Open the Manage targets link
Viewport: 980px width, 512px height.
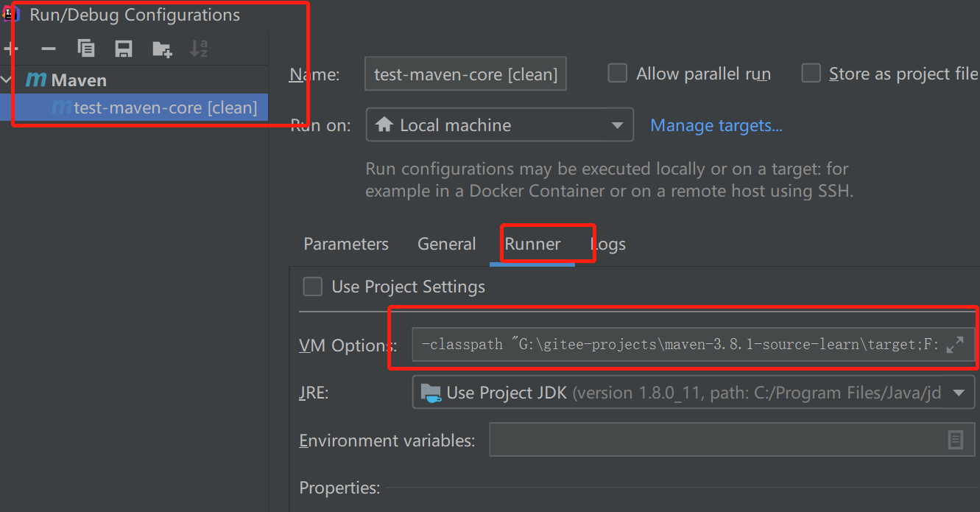coord(716,125)
